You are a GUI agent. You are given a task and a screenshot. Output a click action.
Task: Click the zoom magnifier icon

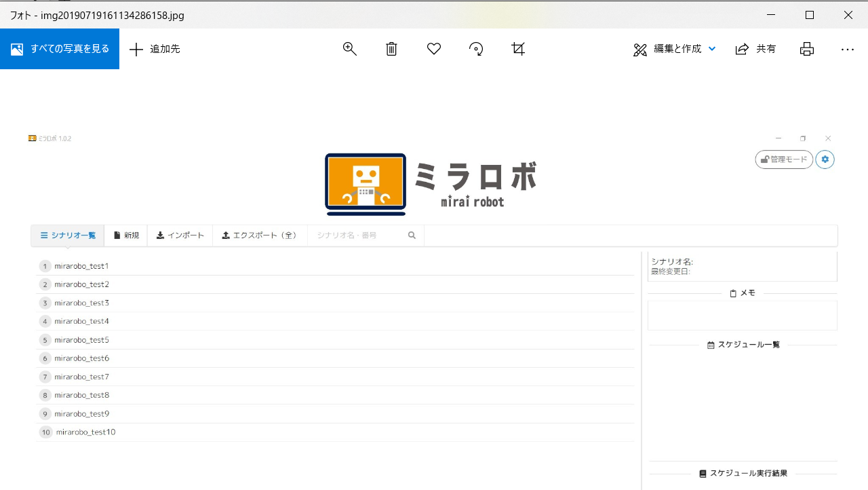click(x=350, y=49)
